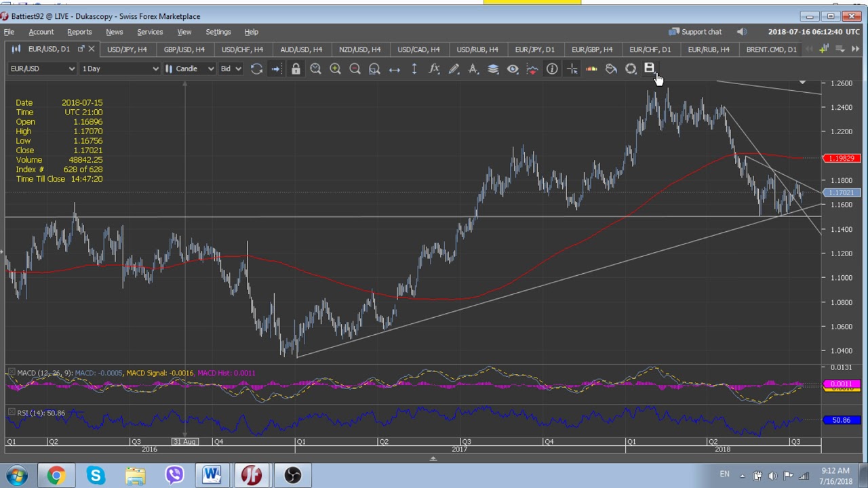The height and width of the screenshot is (488, 868).
Task: Toggle the eye visibility icon
Action: coord(513,68)
